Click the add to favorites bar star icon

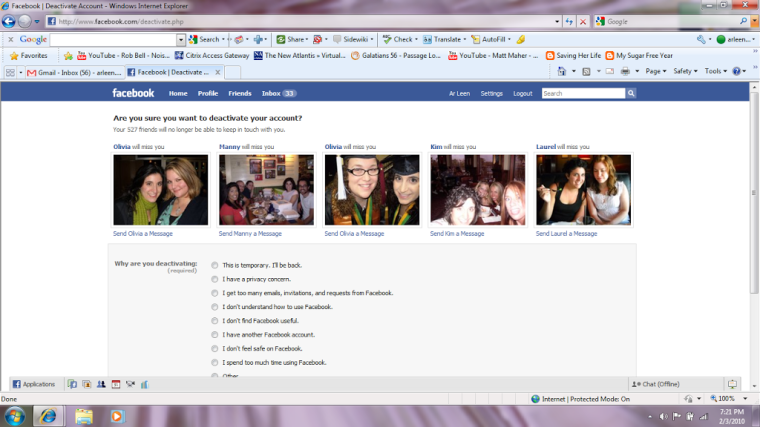[68, 56]
